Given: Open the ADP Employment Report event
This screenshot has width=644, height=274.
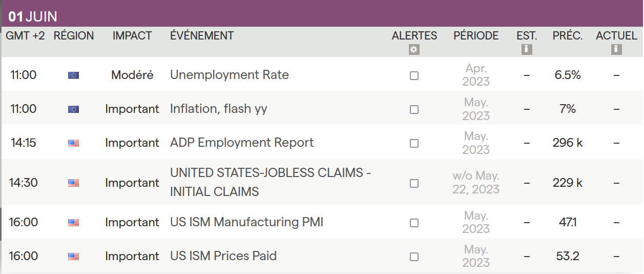Looking at the screenshot, I should (242, 143).
